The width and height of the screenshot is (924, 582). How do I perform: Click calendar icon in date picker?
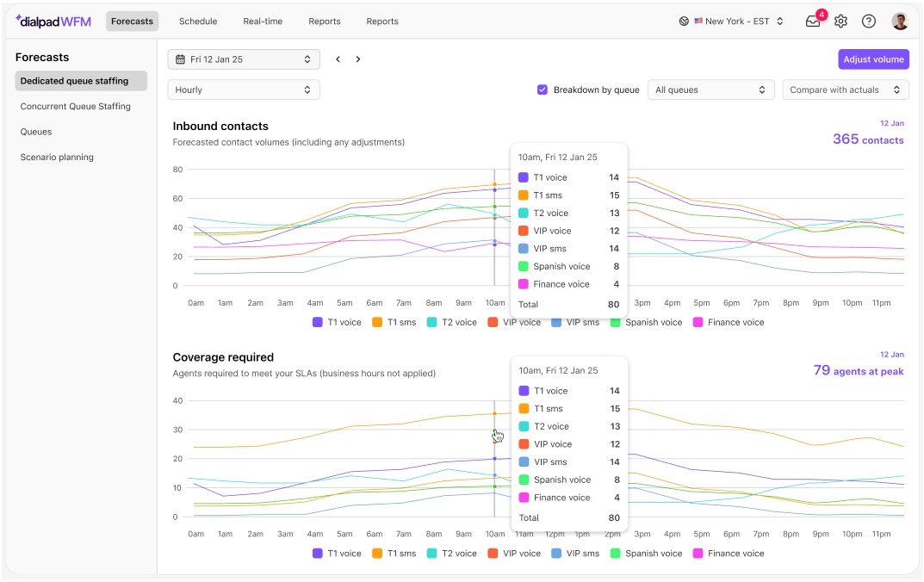pyautogui.click(x=180, y=59)
